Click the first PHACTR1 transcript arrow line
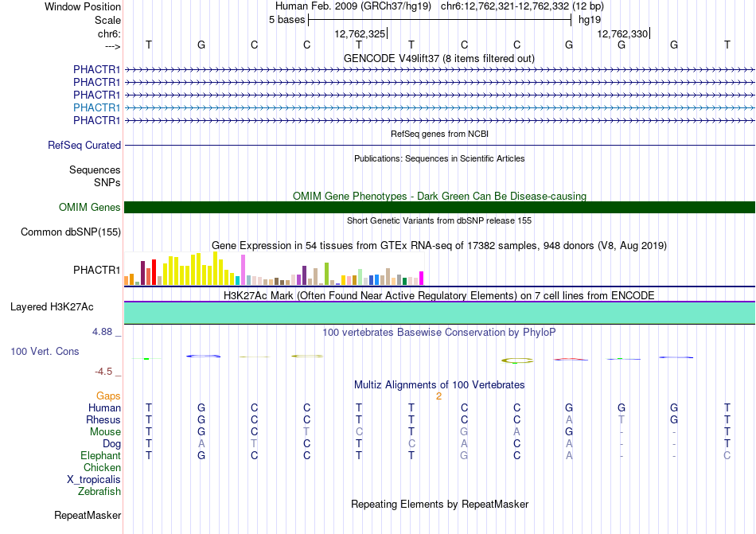This screenshot has width=756, height=534. (439, 70)
